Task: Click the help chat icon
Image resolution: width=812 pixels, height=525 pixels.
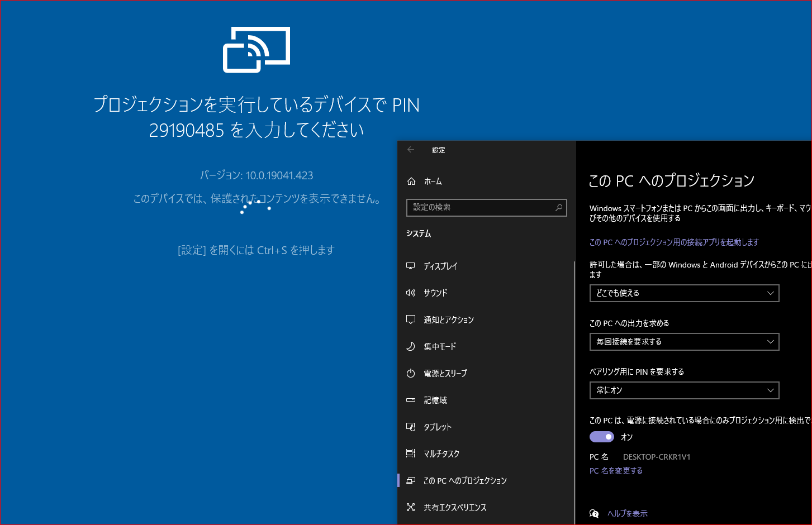Action: (x=594, y=514)
